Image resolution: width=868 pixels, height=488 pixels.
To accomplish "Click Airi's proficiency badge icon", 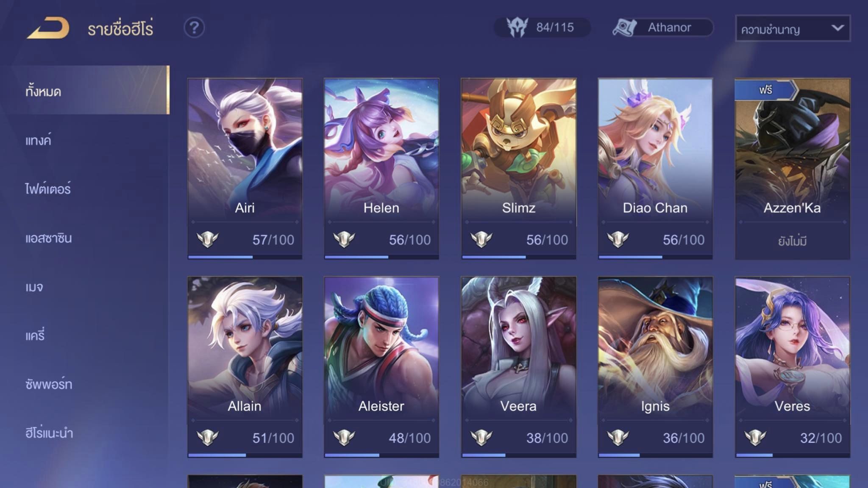I will coord(208,239).
